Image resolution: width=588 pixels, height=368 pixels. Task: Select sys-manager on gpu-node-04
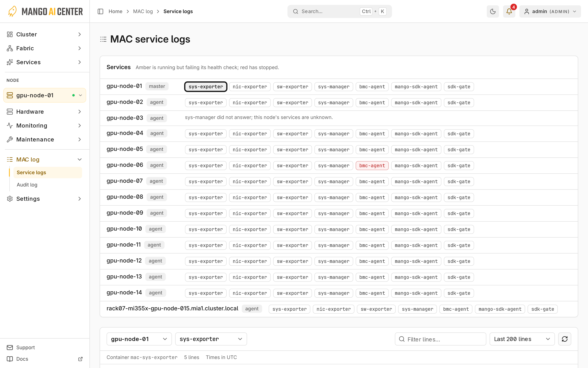334,134
